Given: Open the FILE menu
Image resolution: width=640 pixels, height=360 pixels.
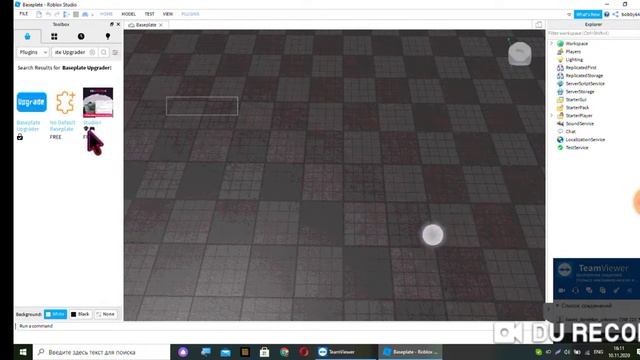Looking at the screenshot, I should coord(24,14).
